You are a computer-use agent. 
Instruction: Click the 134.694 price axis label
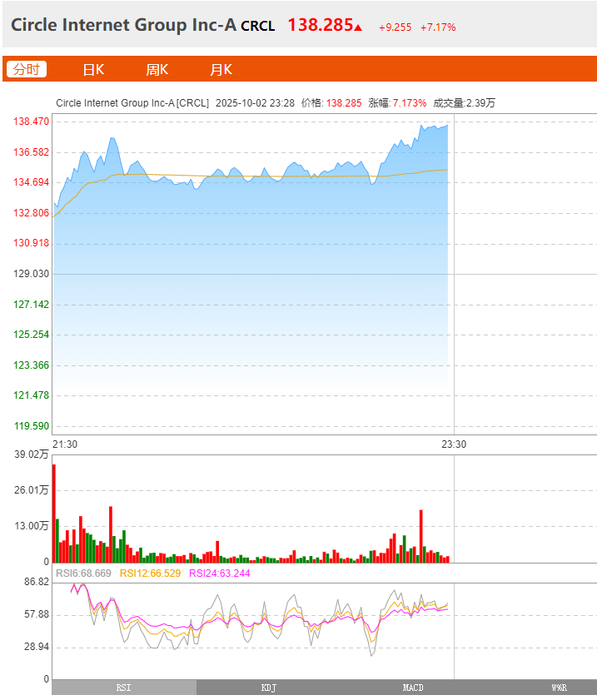pyautogui.click(x=32, y=182)
